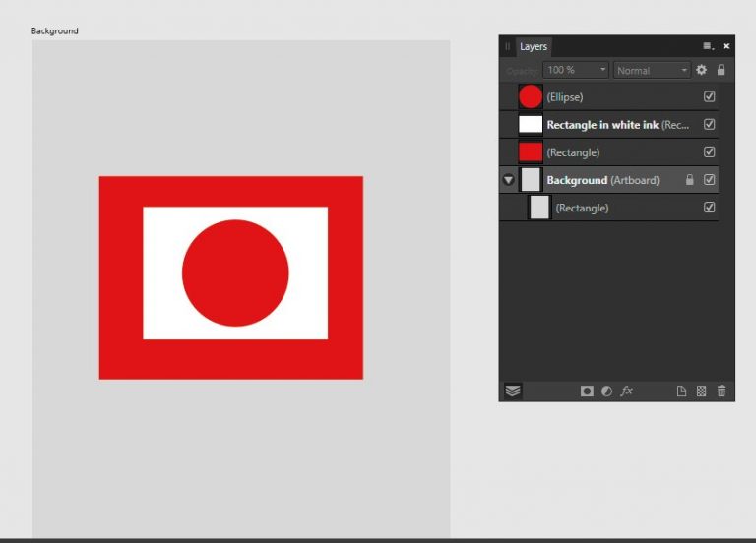Delete layer with the trash icon
This screenshot has height=543, width=756.
722,391
